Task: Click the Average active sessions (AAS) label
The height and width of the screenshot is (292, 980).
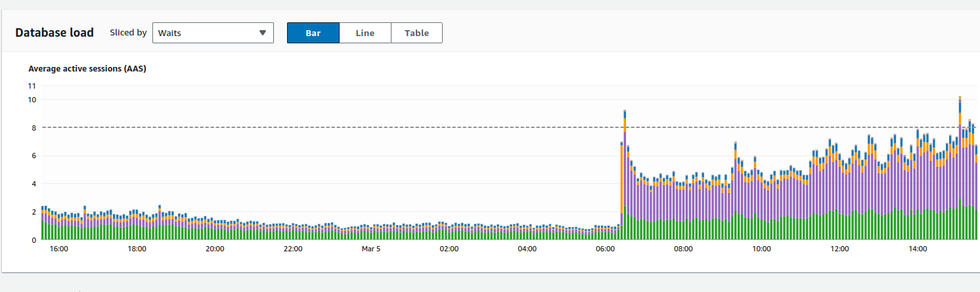Action: point(87,68)
